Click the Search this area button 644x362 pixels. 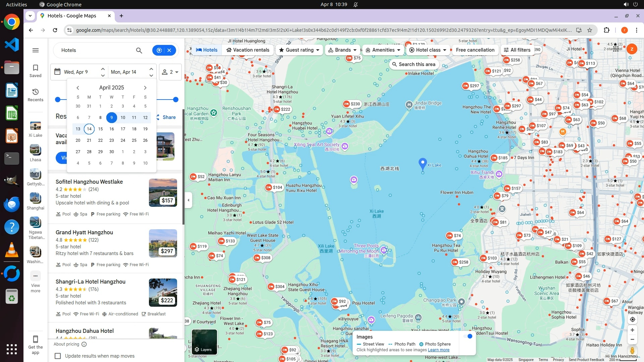pyautogui.click(x=413, y=64)
